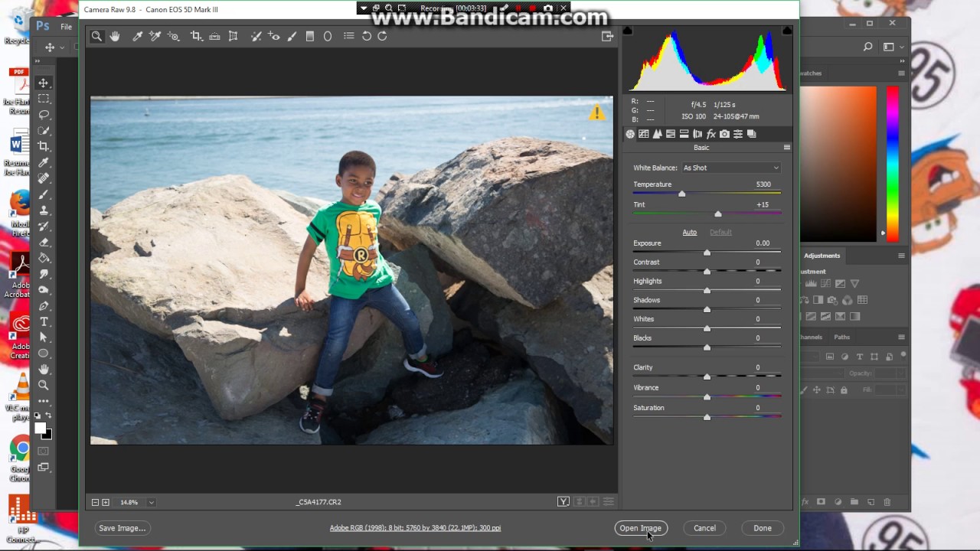This screenshot has height=551, width=980.
Task: Open Photoshop workspace switcher dropdown
Action: (892, 47)
